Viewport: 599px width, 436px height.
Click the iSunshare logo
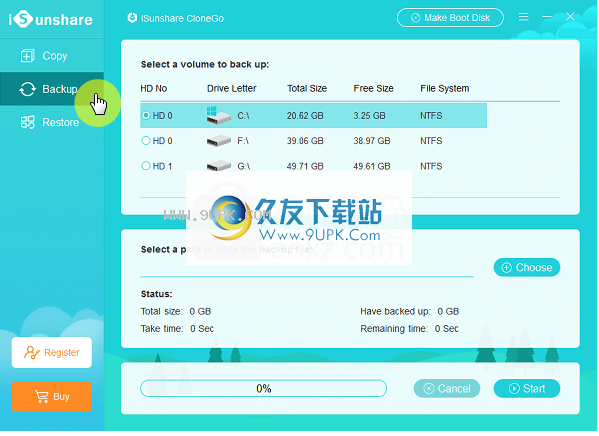(x=50, y=19)
